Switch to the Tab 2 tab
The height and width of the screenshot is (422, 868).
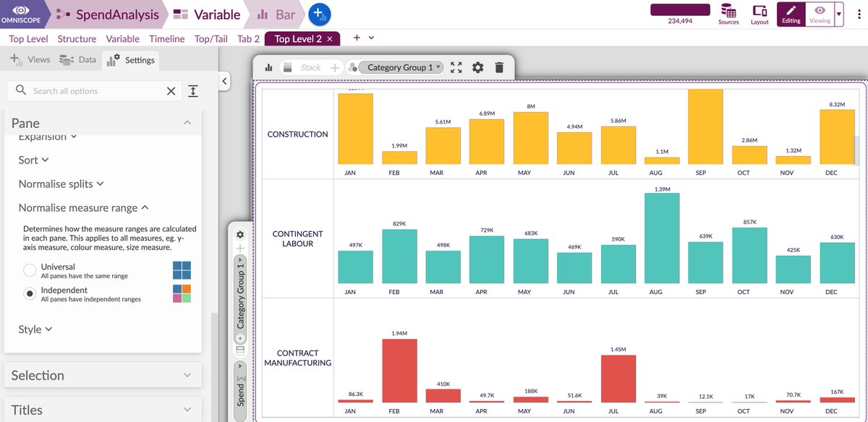[248, 39]
